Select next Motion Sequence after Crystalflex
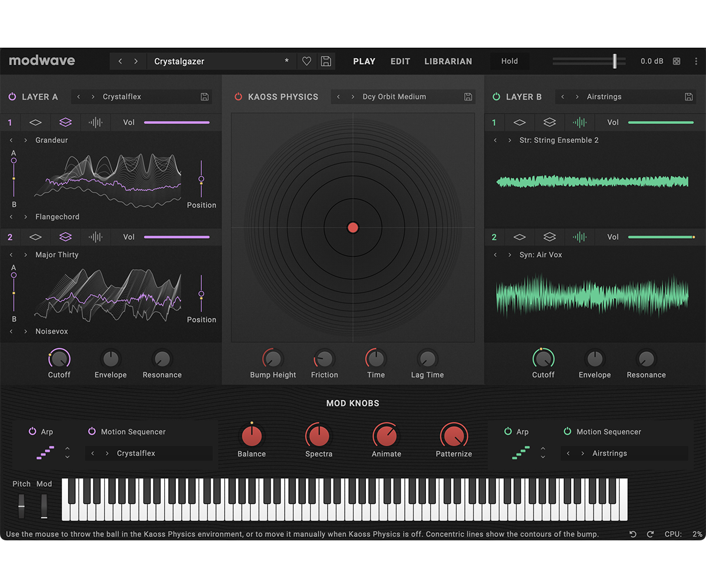 pyautogui.click(x=107, y=453)
